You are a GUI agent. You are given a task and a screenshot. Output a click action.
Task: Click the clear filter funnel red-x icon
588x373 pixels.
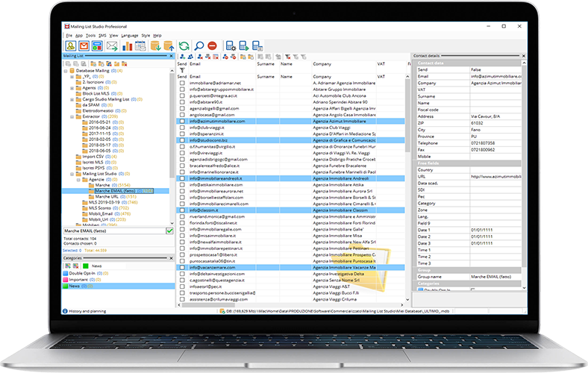[x=287, y=57]
